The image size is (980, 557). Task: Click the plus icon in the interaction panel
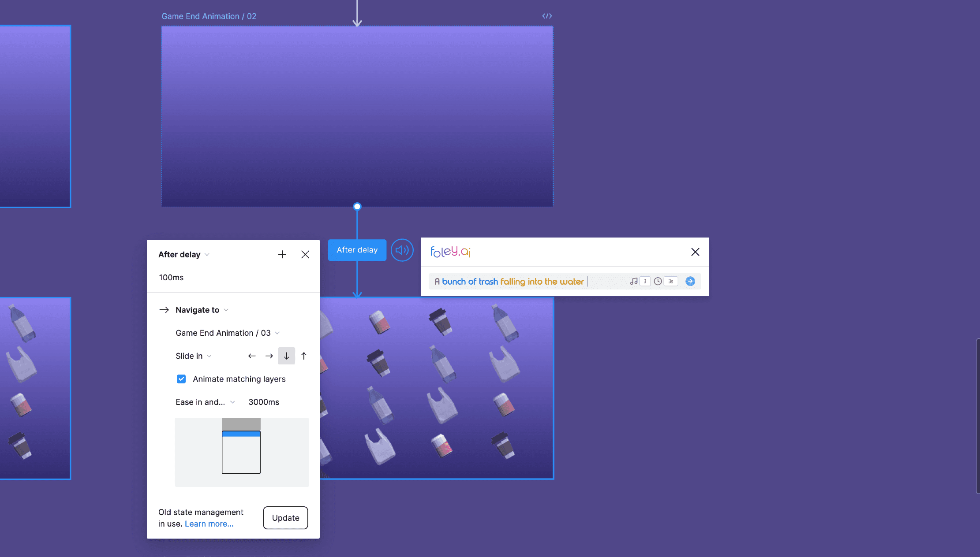click(x=282, y=254)
